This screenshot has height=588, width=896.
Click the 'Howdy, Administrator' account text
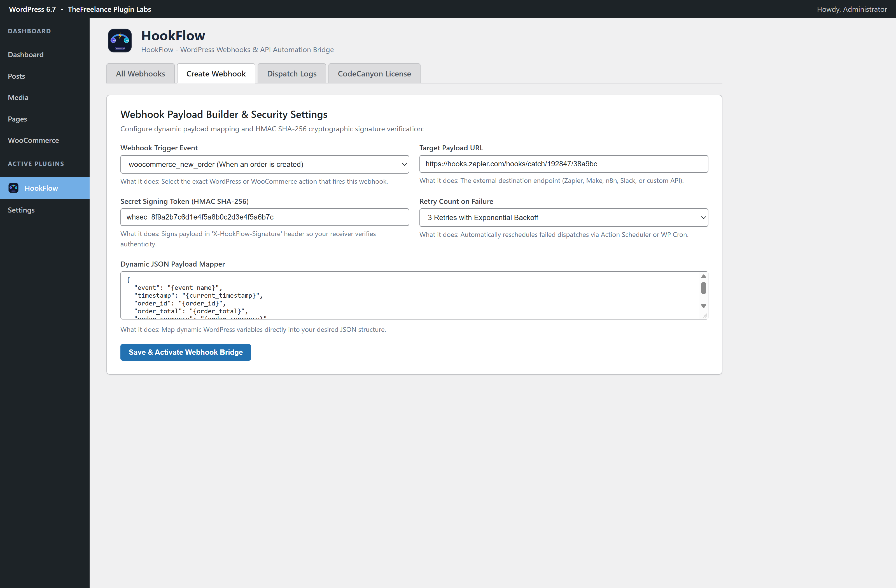pyautogui.click(x=851, y=9)
